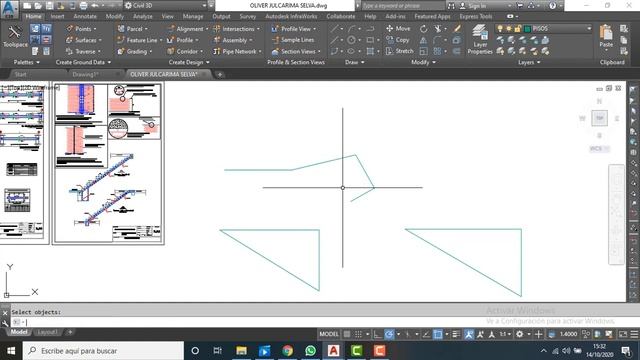640x360 pixels.
Task: Open Layer Properties manager
Action: (480, 40)
